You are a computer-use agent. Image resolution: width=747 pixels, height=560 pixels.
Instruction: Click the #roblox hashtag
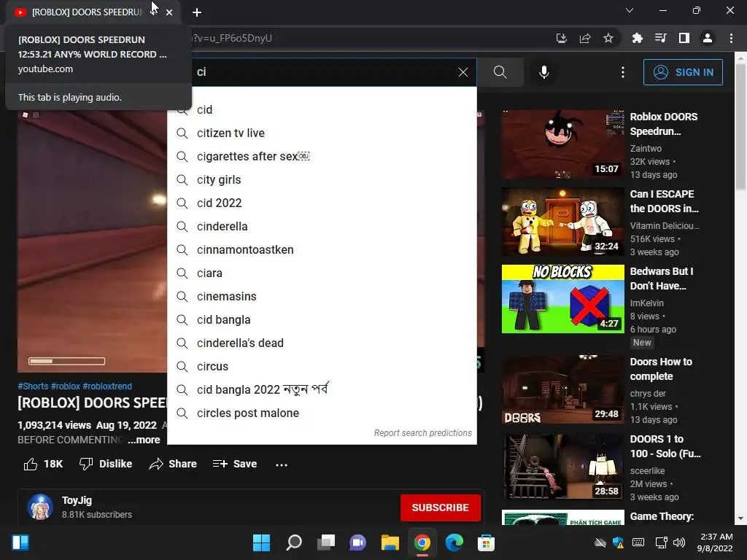point(66,386)
